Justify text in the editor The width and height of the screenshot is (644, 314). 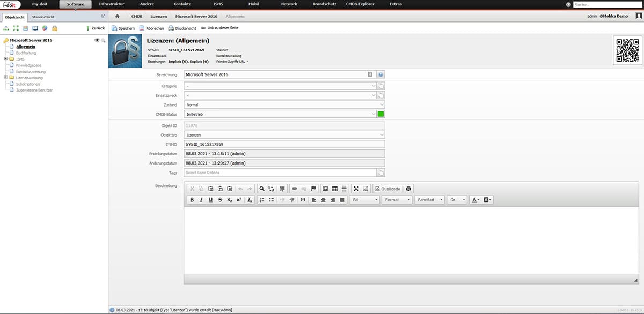[x=342, y=200]
